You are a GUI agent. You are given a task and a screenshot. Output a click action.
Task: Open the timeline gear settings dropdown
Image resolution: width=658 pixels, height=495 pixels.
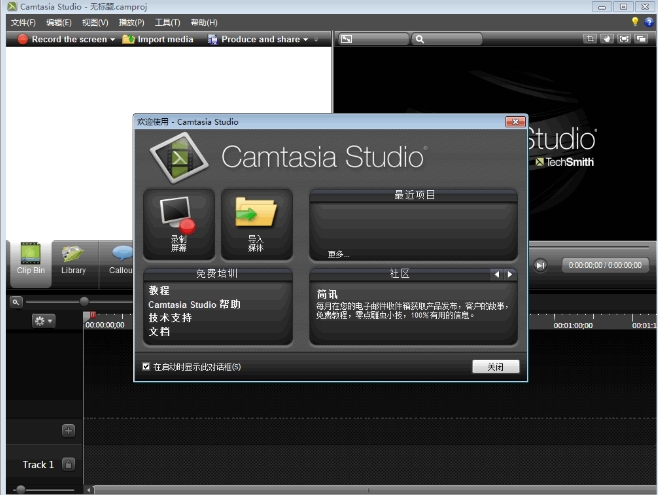pos(43,321)
